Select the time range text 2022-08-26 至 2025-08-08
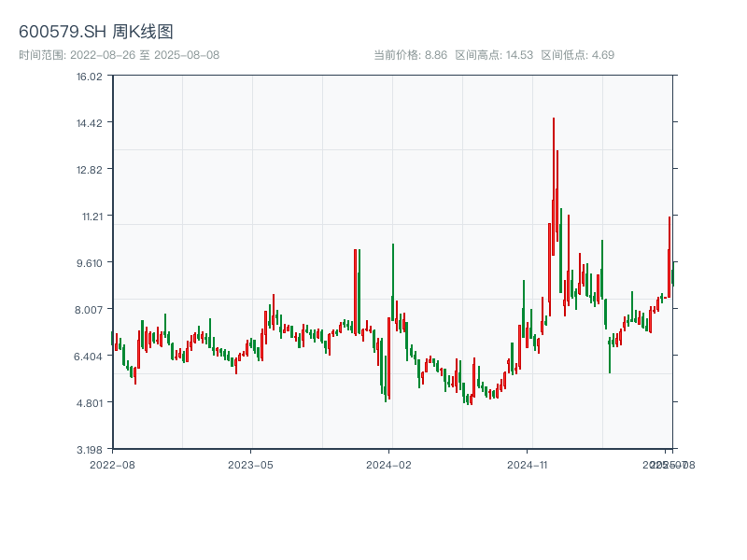This screenshot has height=560, width=747. click(145, 55)
